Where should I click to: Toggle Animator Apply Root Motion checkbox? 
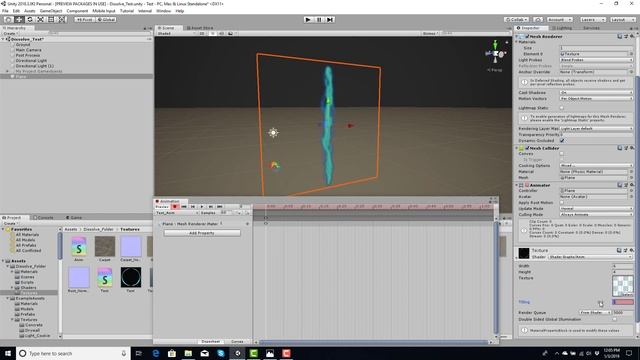click(562, 202)
